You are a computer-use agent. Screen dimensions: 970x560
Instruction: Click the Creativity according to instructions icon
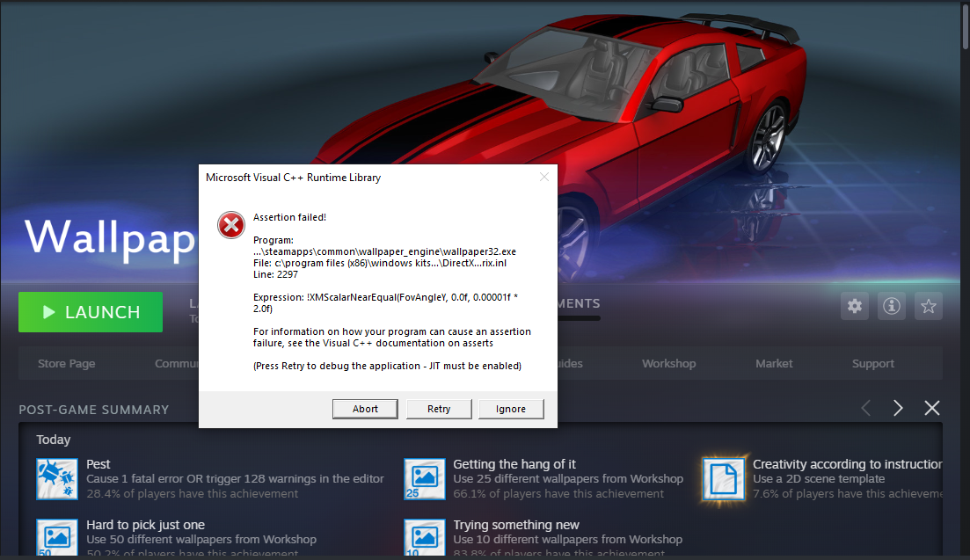pos(724,478)
